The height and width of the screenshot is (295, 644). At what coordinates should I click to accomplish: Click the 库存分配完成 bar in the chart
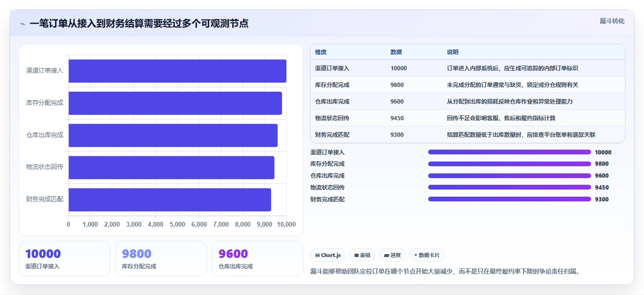(176, 103)
